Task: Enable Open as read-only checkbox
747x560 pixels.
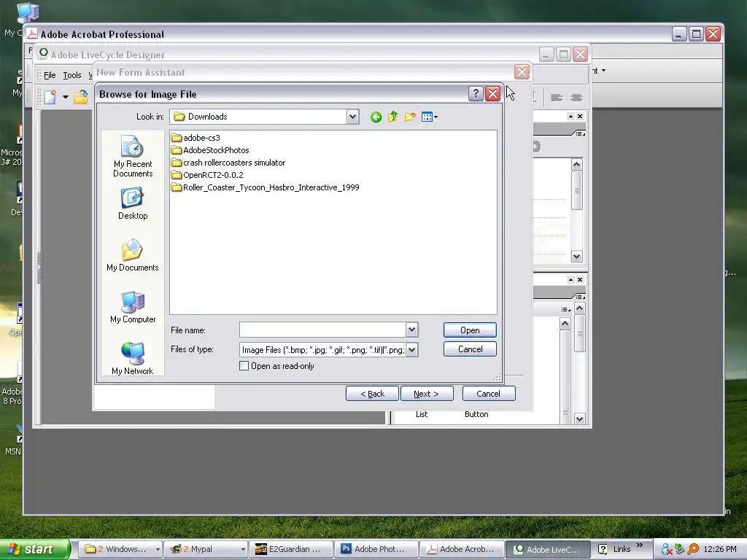Action: click(244, 366)
